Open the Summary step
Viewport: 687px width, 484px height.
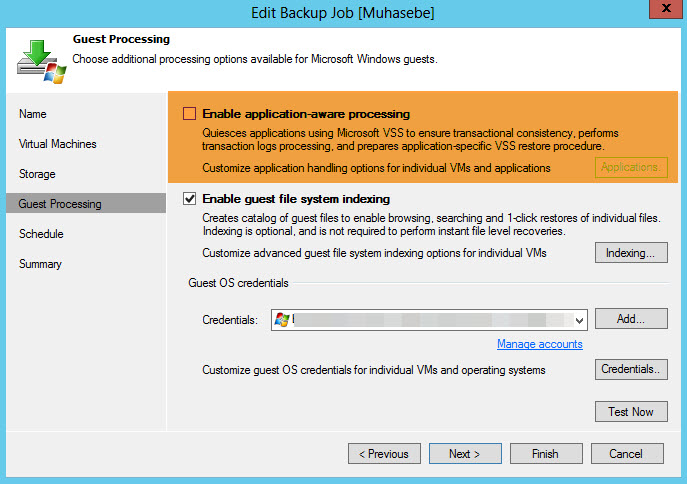tap(40, 264)
